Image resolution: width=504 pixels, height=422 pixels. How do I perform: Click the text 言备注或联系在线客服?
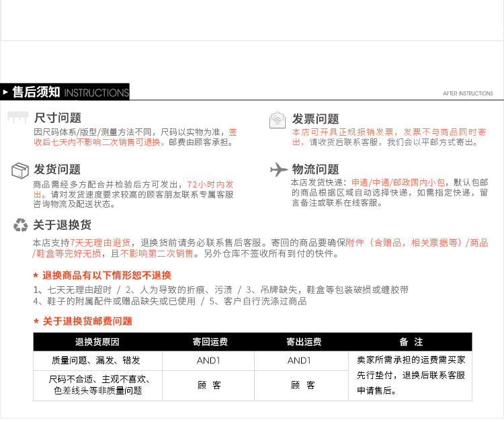click(335, 203)
